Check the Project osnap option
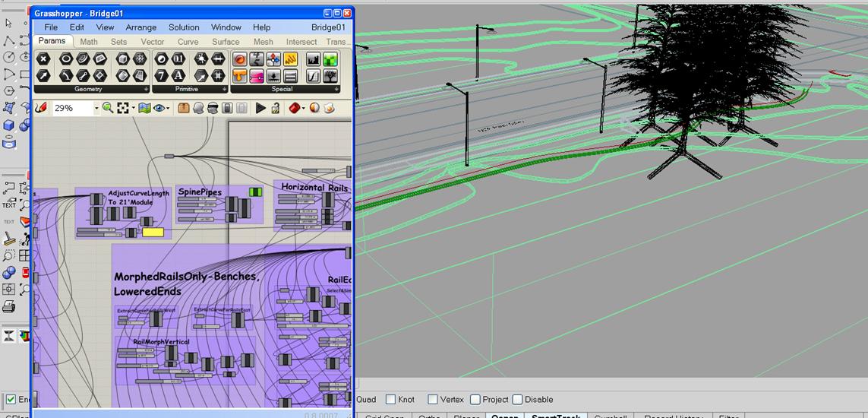Viewport: 868px width, 418px height. [475, 400]
